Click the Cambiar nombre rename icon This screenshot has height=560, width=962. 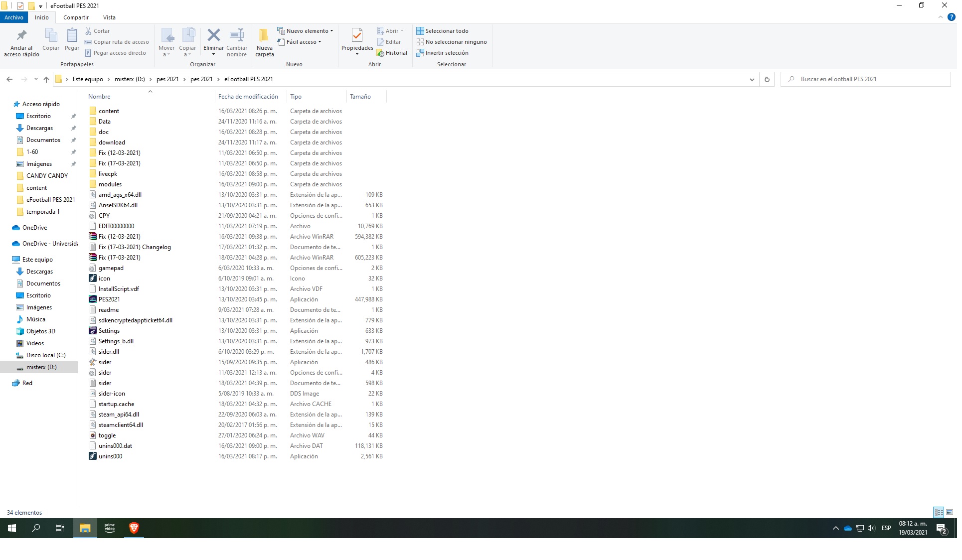(237, 36)
